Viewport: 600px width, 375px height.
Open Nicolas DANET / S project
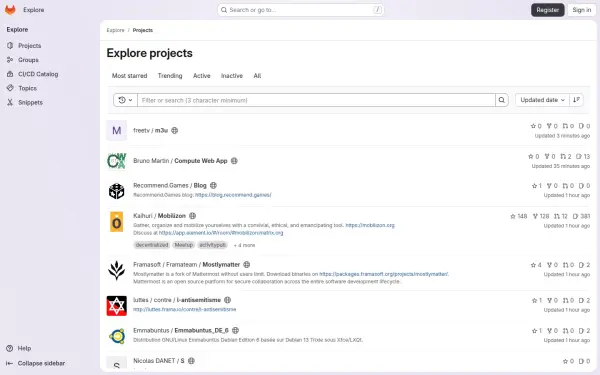tap(158, 360)
